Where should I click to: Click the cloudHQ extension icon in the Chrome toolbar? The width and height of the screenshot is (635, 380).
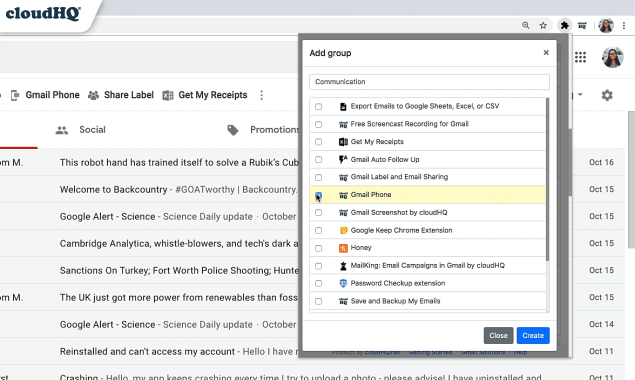[582, 26]
